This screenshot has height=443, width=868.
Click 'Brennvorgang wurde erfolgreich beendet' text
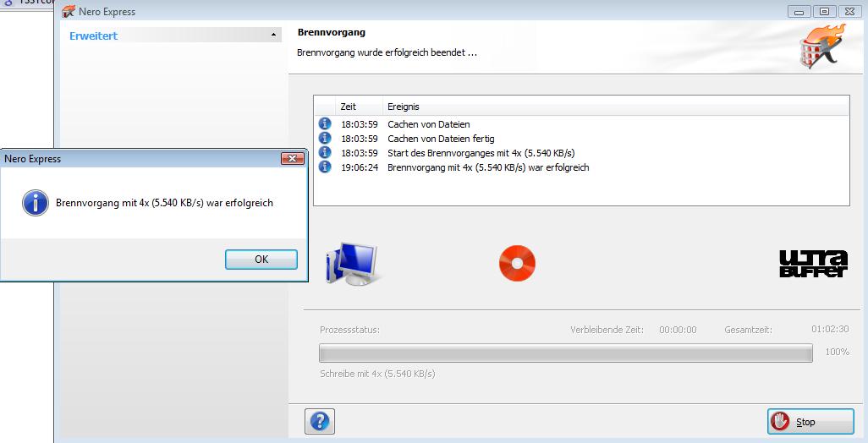387,53
